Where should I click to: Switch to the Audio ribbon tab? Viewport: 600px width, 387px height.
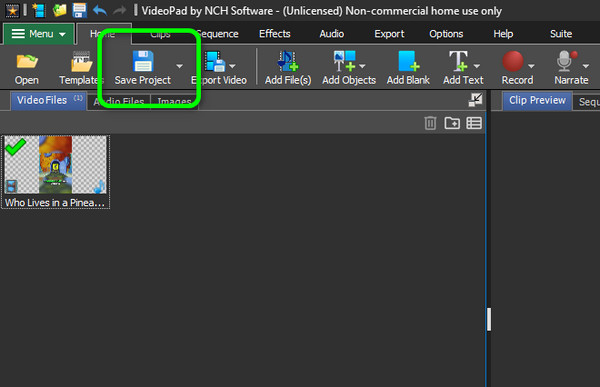332,34
